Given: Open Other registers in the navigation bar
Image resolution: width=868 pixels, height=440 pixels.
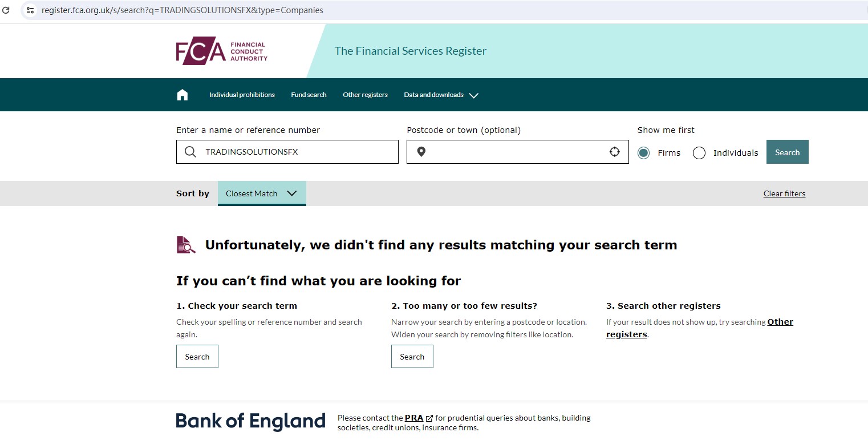Looking at the screenshot, I should [x=365, y=95].
